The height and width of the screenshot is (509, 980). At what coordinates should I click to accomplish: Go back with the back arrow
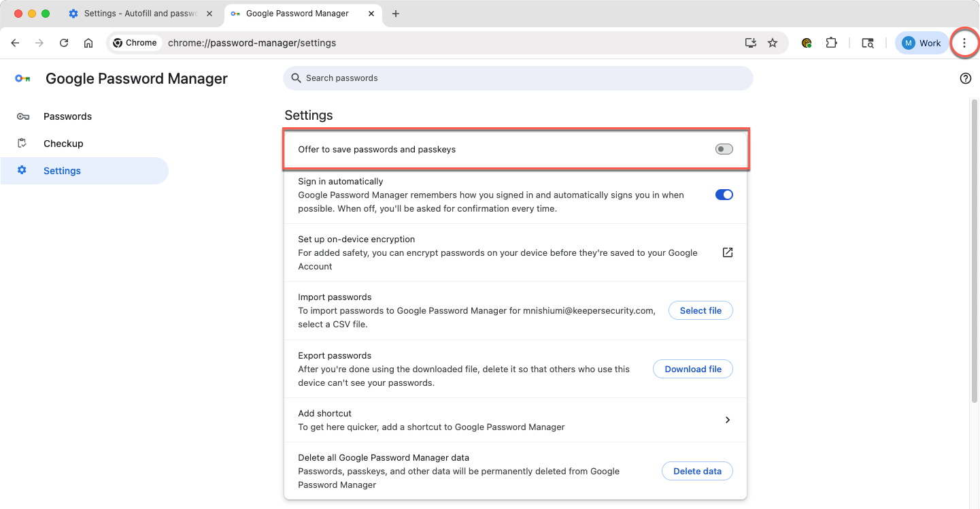tap(15, 43)
